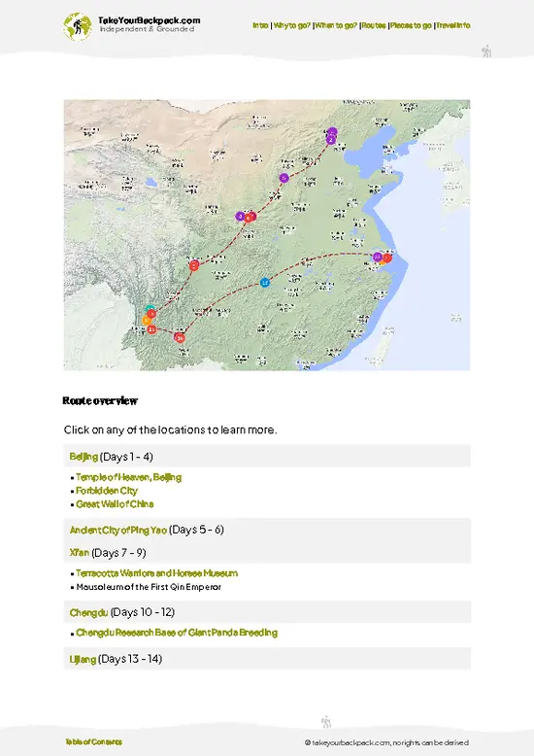Select the red marker at Shanghai on the map
Screen dimensions: 534x756
[x=387, y=258]
